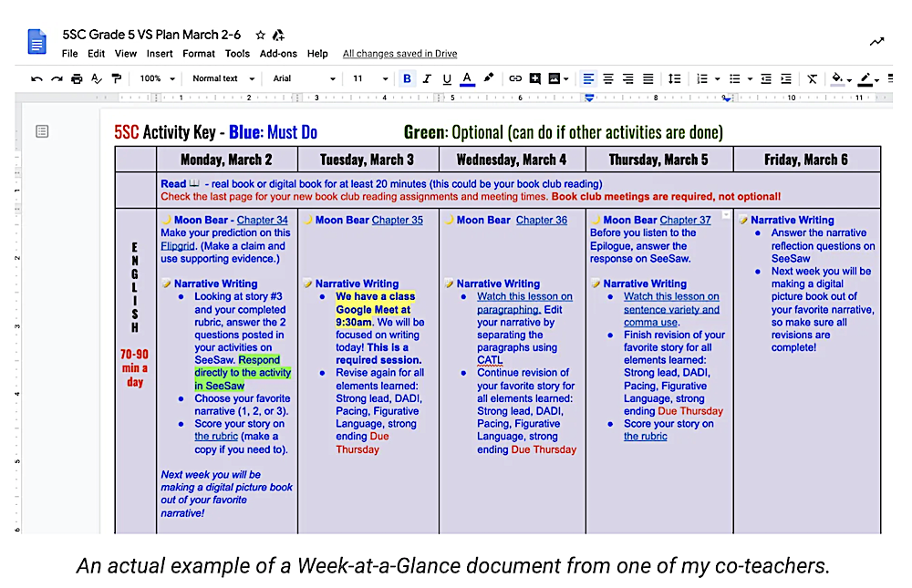Open the font size 11 dropdown
Viewport: 912px width, 588px height.
tap(370, 78)
